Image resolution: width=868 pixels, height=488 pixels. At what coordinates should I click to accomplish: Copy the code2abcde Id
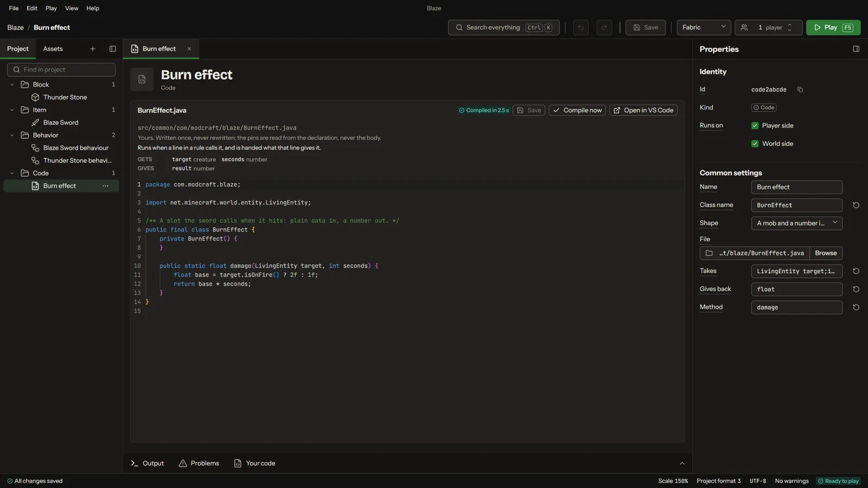[x=800, y=89]
